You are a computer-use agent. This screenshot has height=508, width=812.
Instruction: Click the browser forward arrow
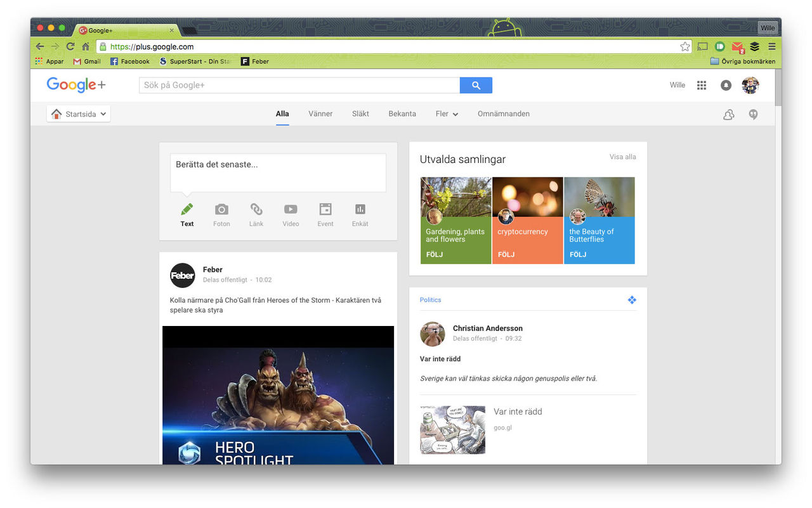click(x=55, y=46)
